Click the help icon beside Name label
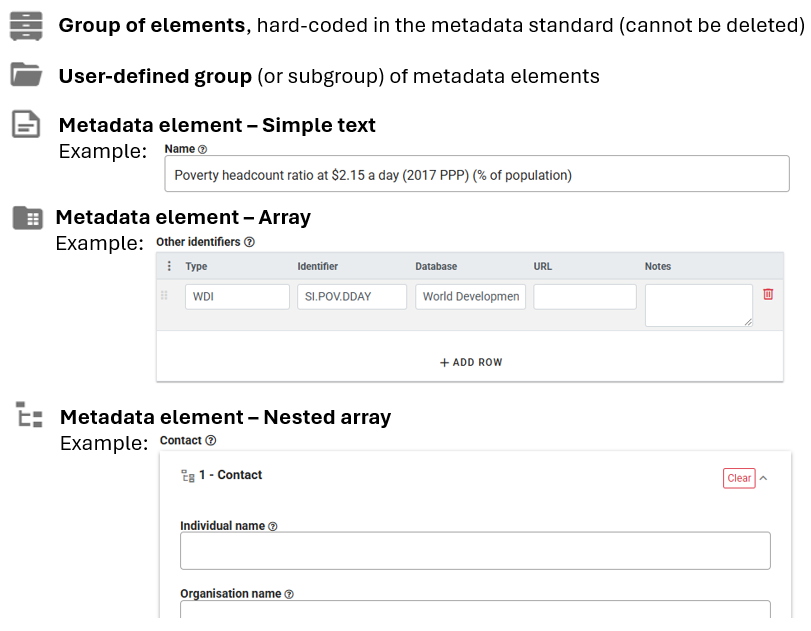This screenshot has width=811, height=631. [x=202, y=150]
